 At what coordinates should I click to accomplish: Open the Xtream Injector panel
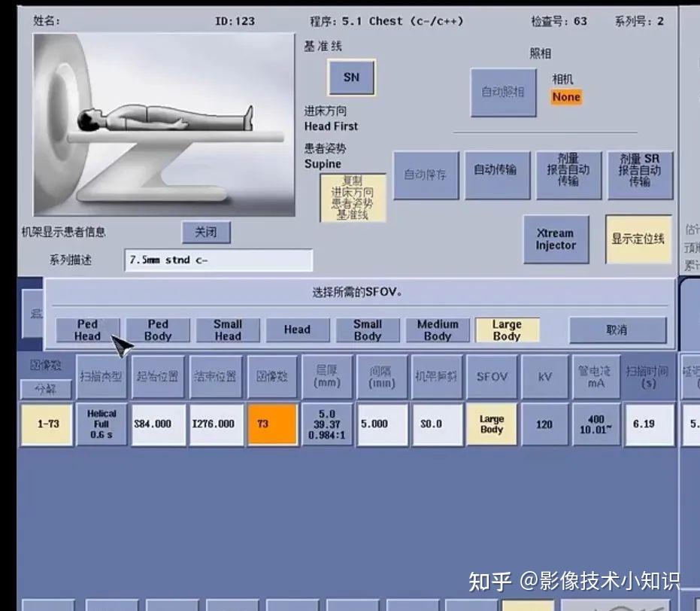pos(556,240)
